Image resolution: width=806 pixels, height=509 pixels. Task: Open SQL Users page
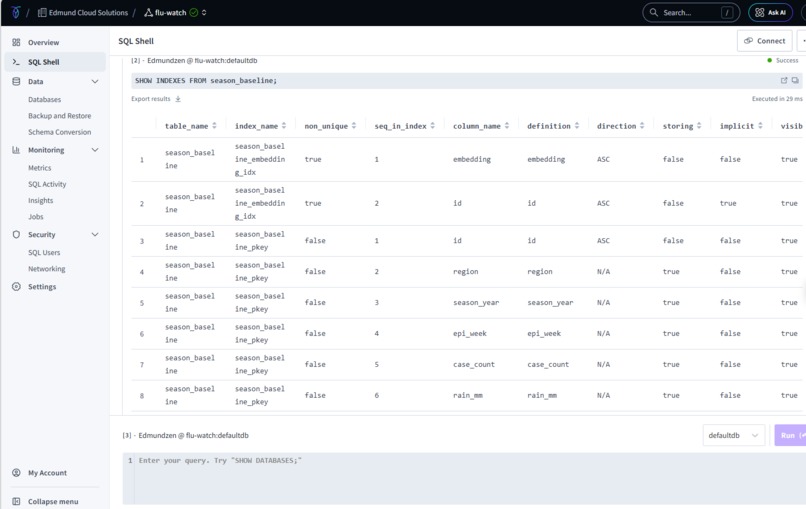tap(44, 252)
